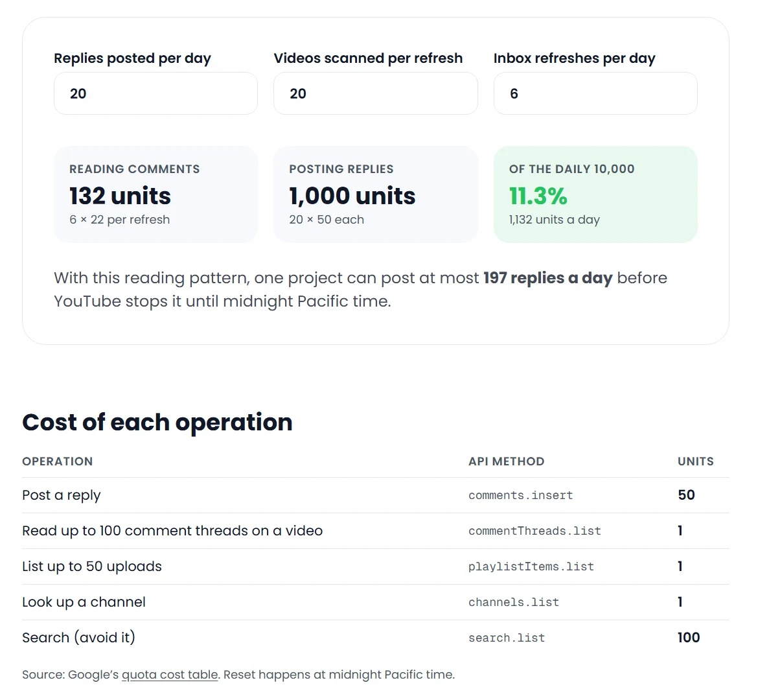Click the '1,000 units' posting replies value
Screen dimensions: 758x700
click(x=352, y=196)
